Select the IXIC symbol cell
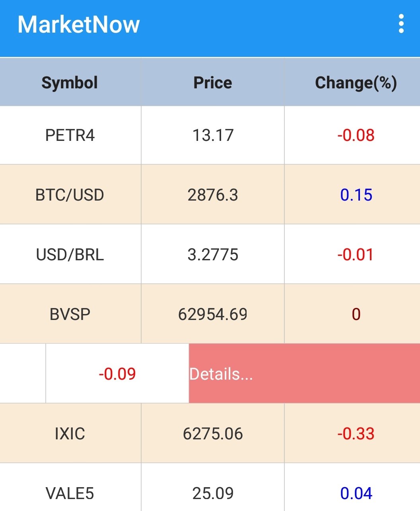This screenshot has width=420, height=511. pos(70,433)
